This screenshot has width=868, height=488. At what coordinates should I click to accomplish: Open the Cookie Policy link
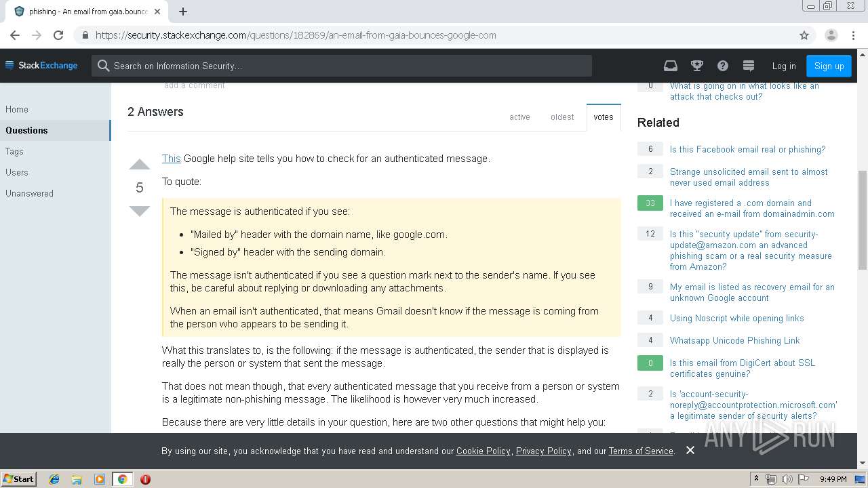pyautogui.click(x=483, y=451)
